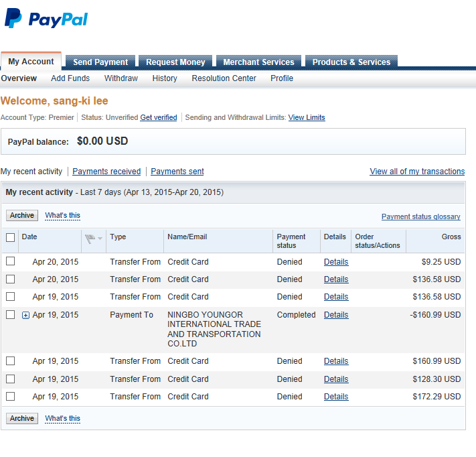Image resolution: width=476 pixels, height=457 pixels.
Task: Open the Request Money tab
Action: coord(175,62)
